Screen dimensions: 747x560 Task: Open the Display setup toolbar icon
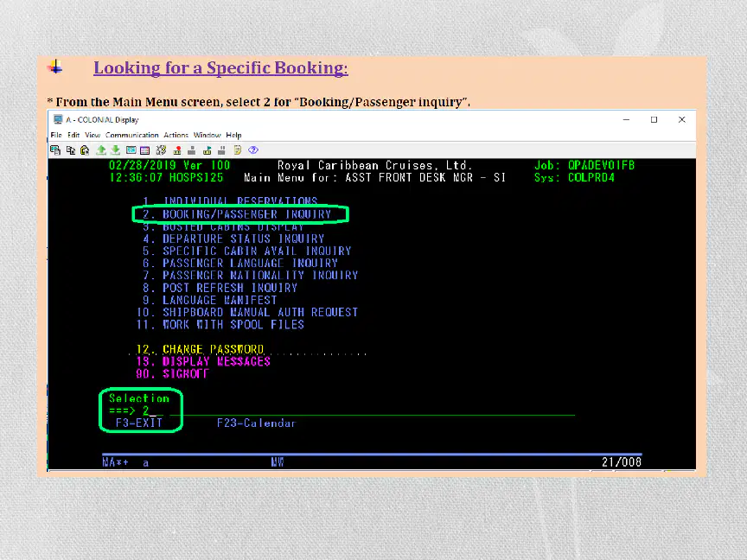point(131,150)
